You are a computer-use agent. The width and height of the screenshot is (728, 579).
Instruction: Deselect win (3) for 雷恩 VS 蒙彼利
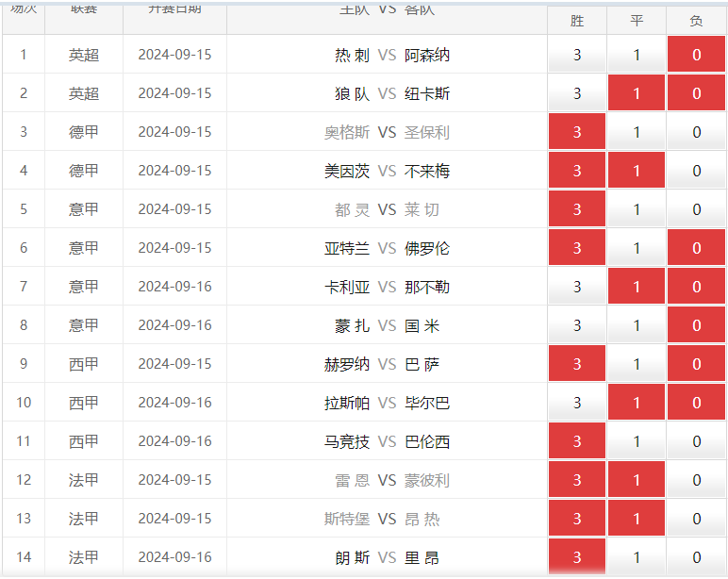point(577,480)
